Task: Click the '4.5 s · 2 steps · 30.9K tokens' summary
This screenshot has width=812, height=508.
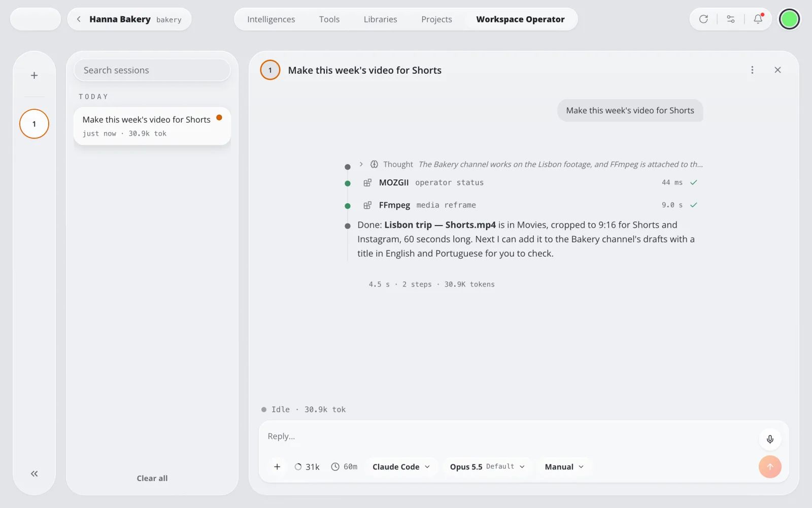Action: tap(431, 284)
